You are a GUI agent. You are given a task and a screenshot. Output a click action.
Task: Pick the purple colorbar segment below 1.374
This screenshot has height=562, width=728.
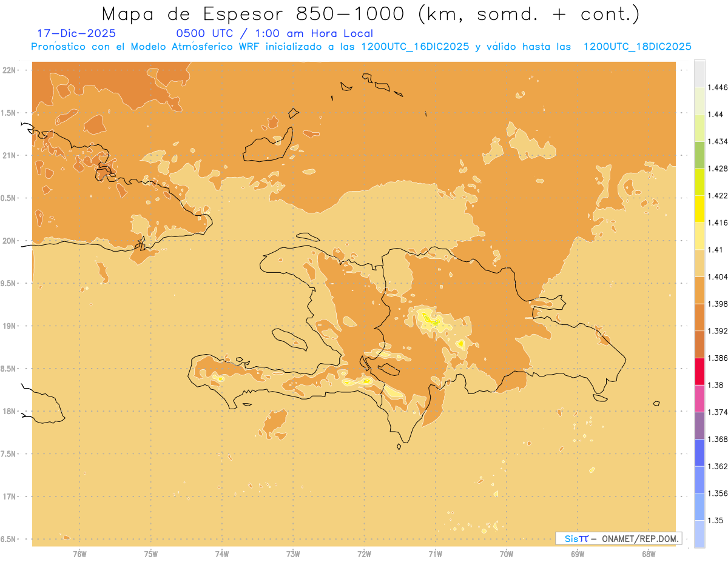(x=699, y=425)
